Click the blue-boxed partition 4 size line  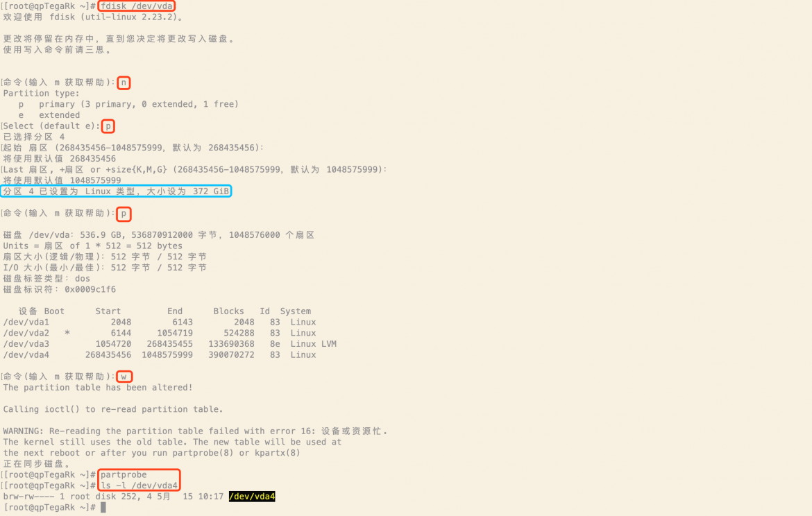coord(116,191)
